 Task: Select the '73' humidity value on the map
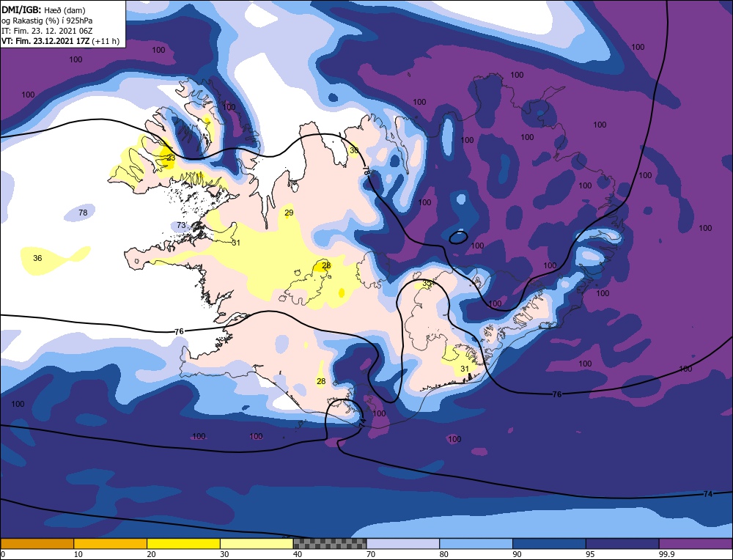[181, 225]
